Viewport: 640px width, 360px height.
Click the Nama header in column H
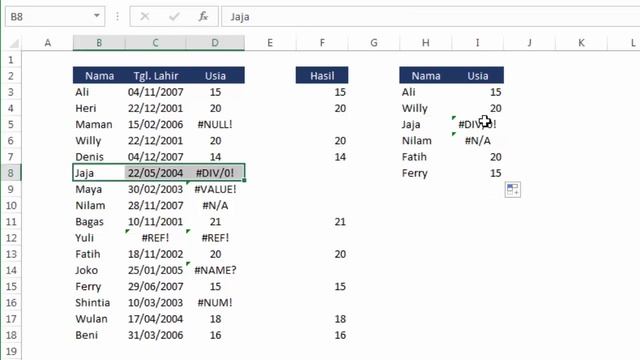tap(426, 76)
